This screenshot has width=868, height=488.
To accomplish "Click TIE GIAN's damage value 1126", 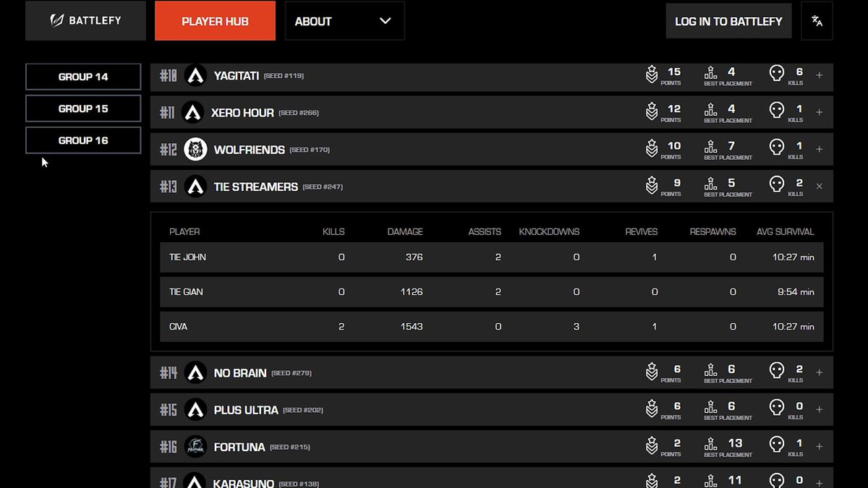I will click(412, 292).
